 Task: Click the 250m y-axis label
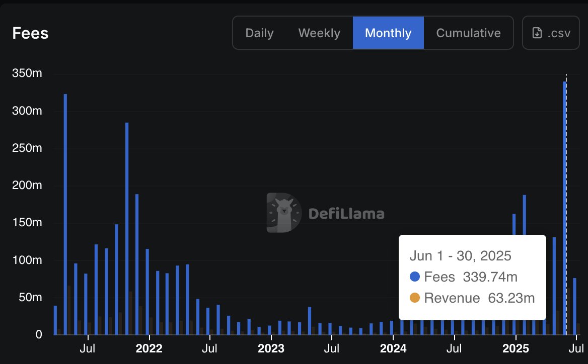[x=27, y=148]
